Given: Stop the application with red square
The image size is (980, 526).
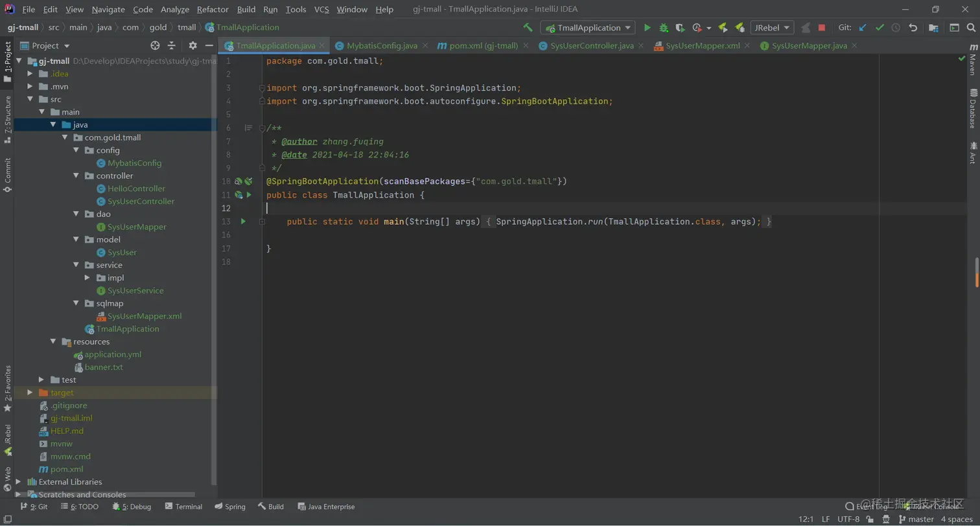Looking at the screenshot, I should (822, 28).
